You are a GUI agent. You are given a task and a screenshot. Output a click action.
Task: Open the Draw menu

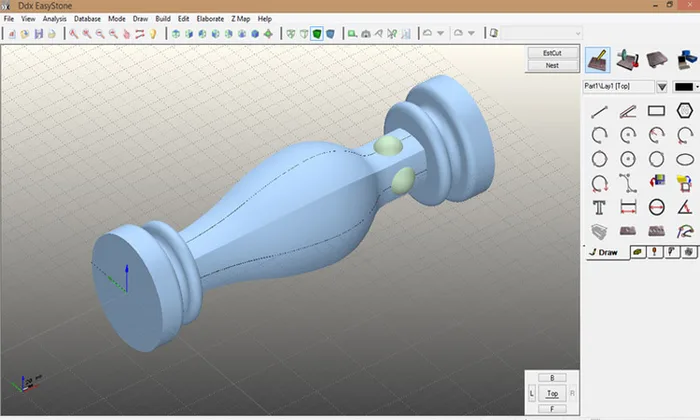pos(140,19)
